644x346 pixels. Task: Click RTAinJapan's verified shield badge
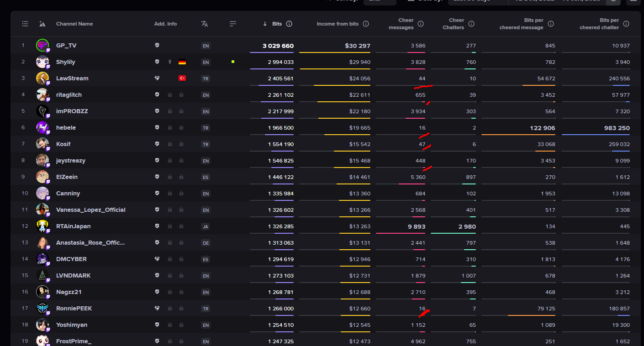157,226
